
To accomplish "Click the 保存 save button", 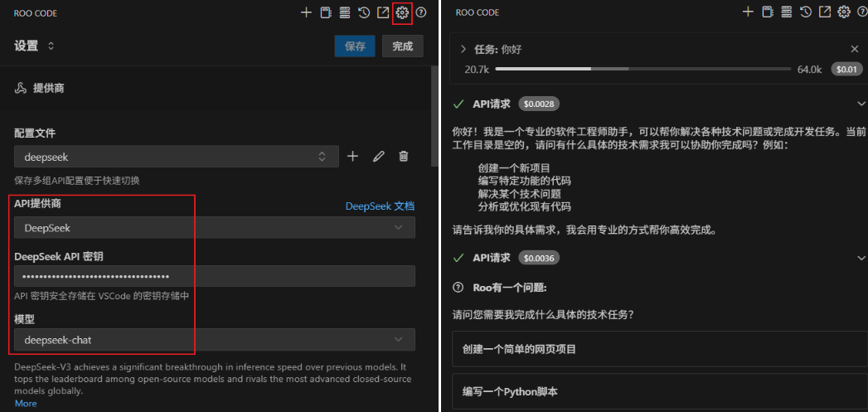I will (355, 46).
